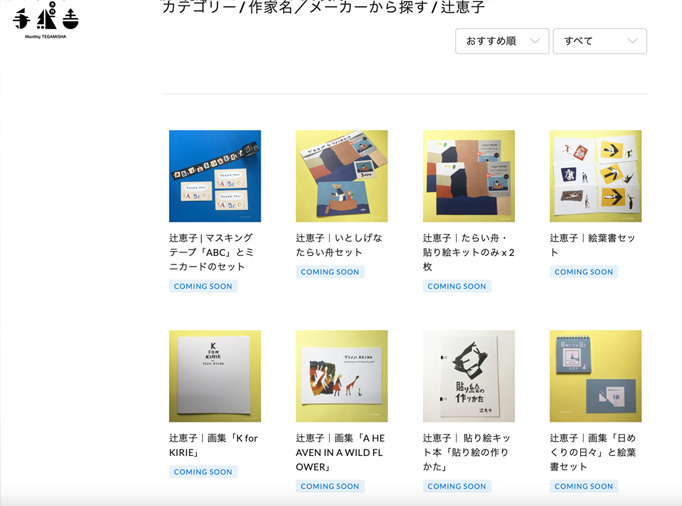This screenshot has width=682, height=506.
Task: Open the ABC masking tape product thumbnail
Action: click(x=215, y=176)
